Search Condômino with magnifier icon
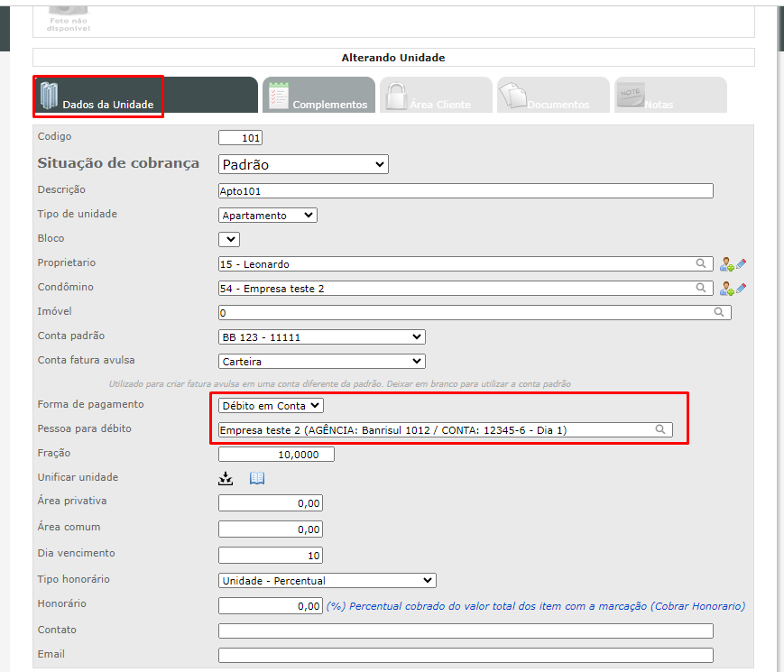784x672 pixels. (x=701, y=288)
